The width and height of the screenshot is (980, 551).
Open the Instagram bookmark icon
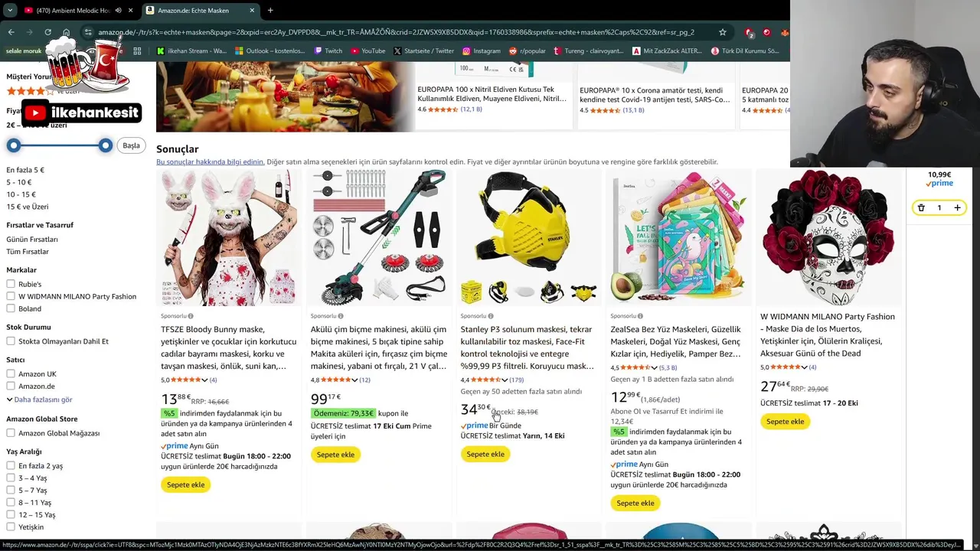466,51
